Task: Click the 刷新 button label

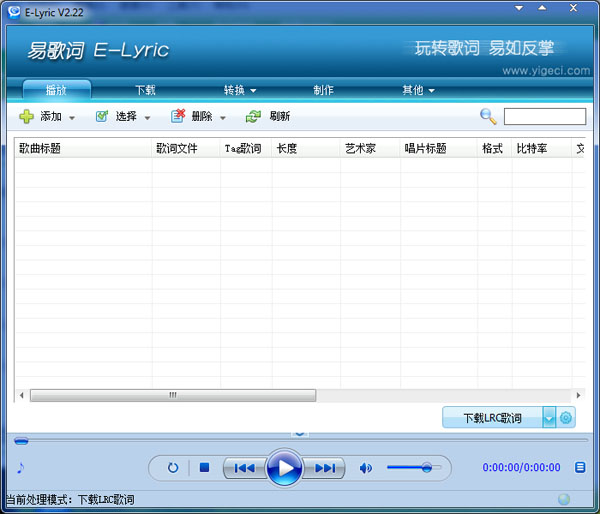Action: click(x=280, y=116)
